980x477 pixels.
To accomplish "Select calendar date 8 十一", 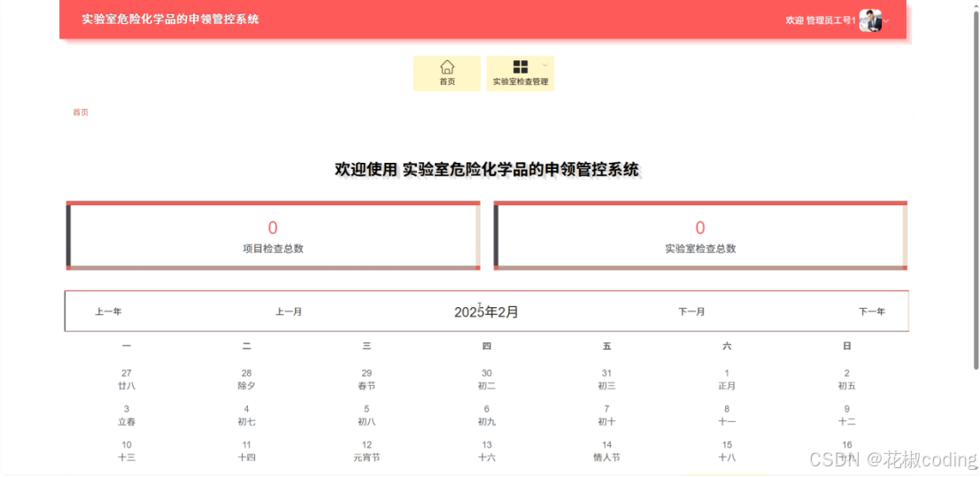I will [727, 415].
